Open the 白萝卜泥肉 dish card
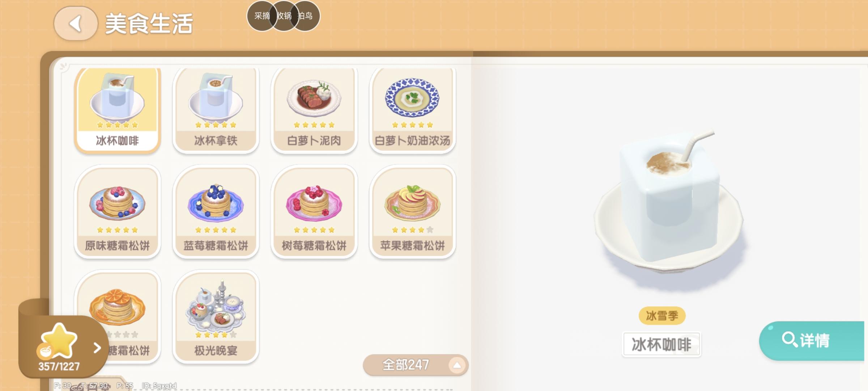The height and width of the screenshot is (391, 868). [314, 109]
